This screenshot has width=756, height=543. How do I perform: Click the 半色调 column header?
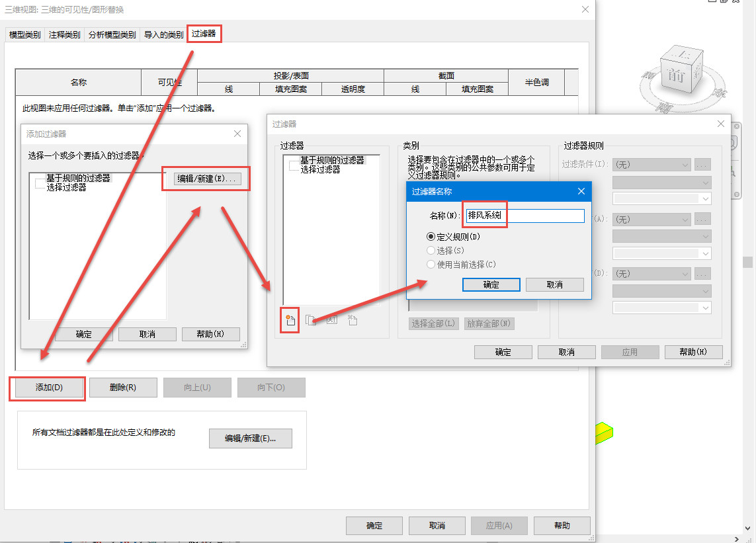[536, 83]
